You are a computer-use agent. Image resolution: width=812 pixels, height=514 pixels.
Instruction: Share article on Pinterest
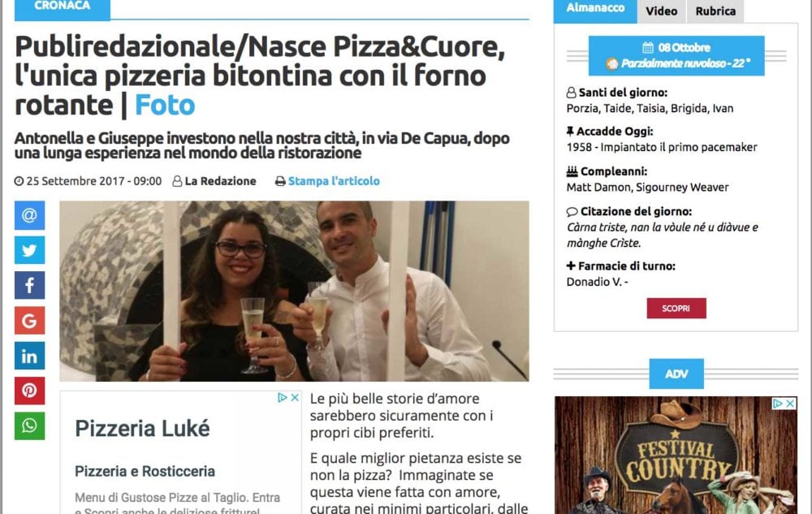pyautogui.click(x=29, y=391)
